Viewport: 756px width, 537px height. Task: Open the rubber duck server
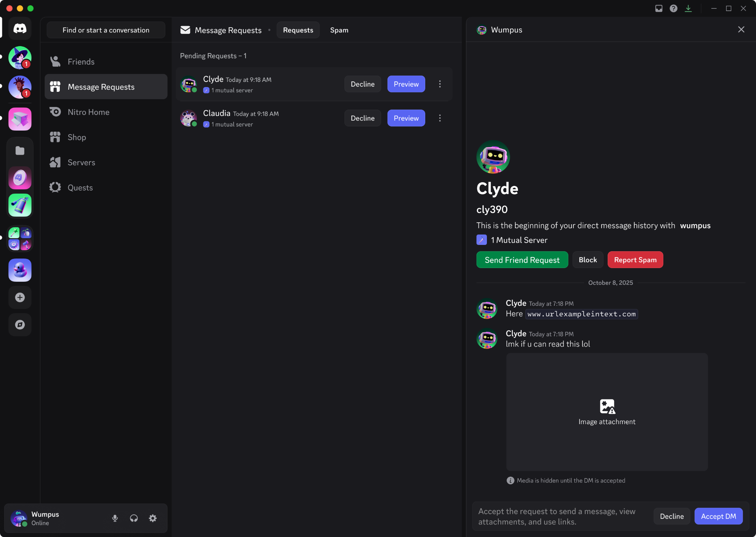click(20, 270)
